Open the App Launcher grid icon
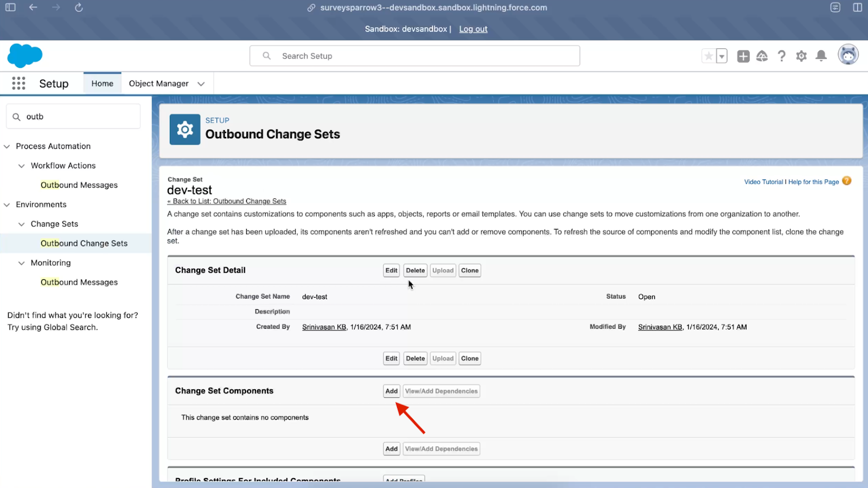 [18, 83]
